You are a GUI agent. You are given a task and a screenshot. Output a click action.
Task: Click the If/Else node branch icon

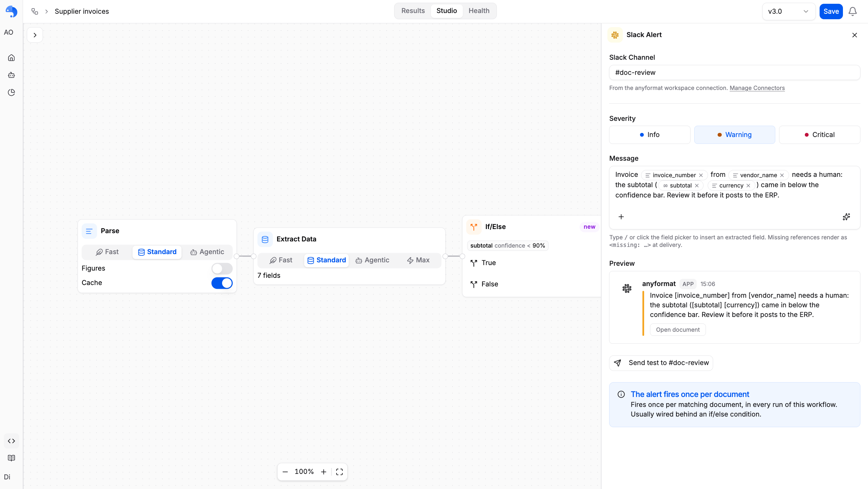click(x=474, y=227)
